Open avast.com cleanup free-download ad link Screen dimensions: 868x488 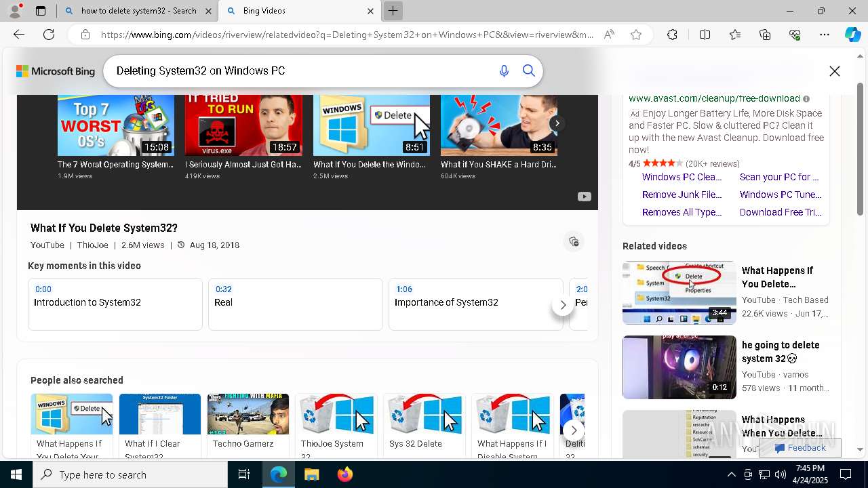click(x=714, y=99)
